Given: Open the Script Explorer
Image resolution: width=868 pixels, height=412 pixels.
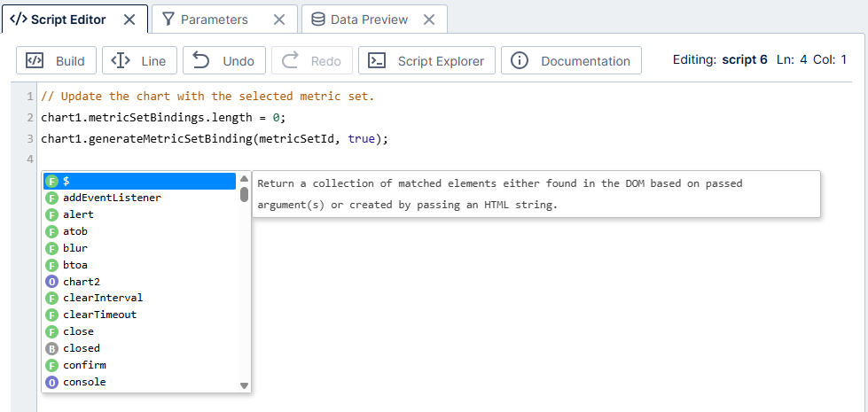Looking at the screenshot, I should (x=426, y=60).
